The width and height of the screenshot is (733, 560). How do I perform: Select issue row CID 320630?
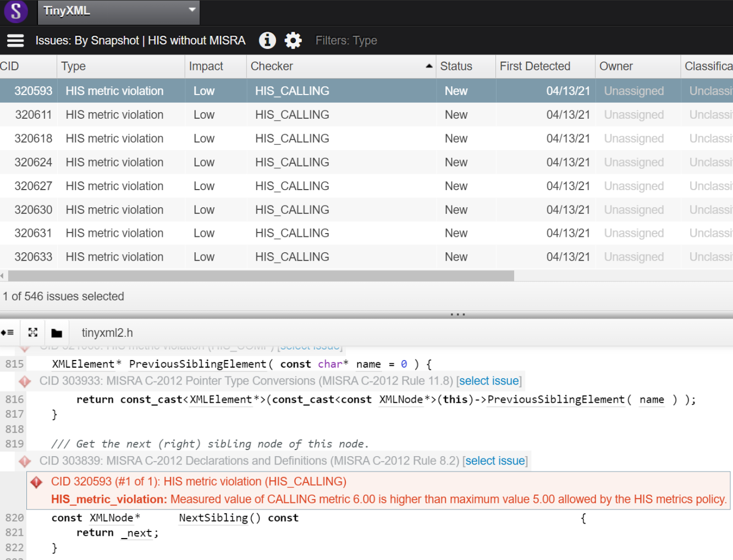[x=366, y=210]
